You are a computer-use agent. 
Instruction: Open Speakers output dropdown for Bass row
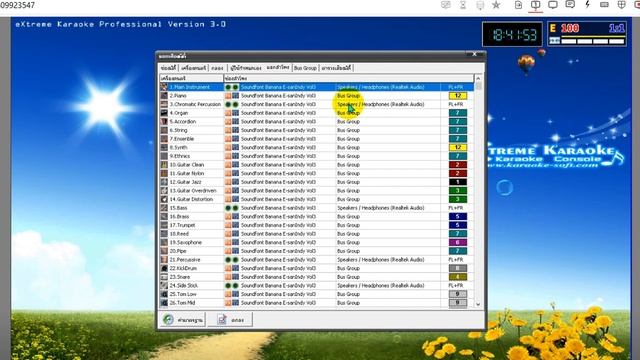point(388,208)
